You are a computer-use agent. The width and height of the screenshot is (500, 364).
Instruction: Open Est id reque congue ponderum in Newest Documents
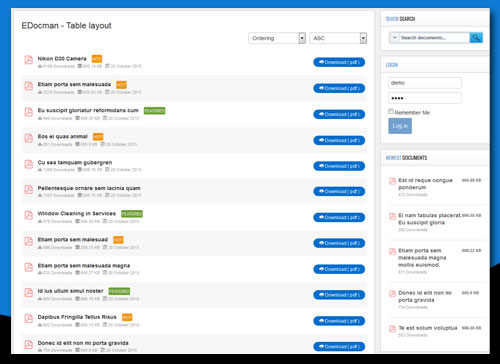tap(425, 184)
